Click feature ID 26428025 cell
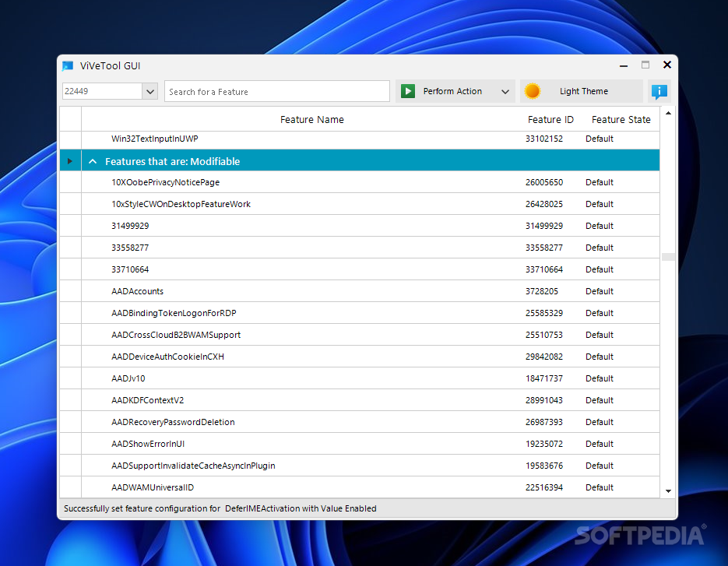Image resolution: width=728 pixels, height=566 pixels. (544, 204)
